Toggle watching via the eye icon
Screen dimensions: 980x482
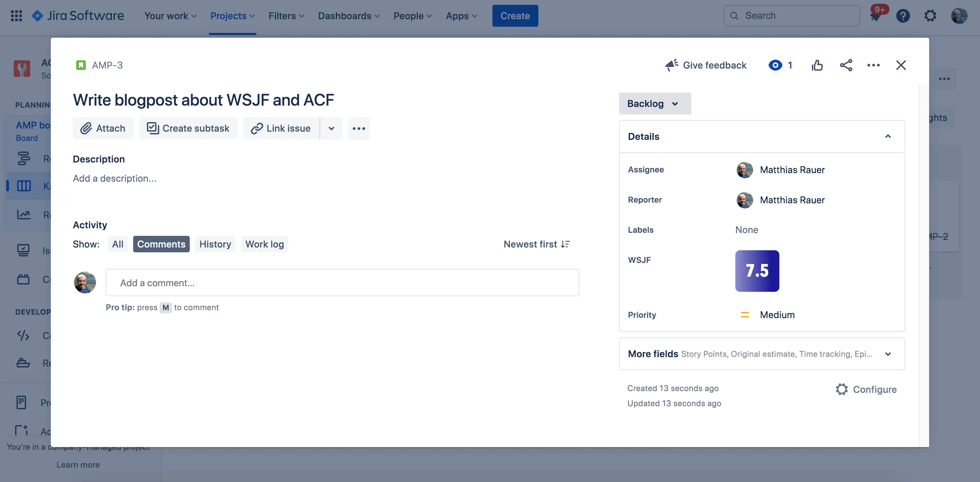pyautogui.click(x=776, y=65)
